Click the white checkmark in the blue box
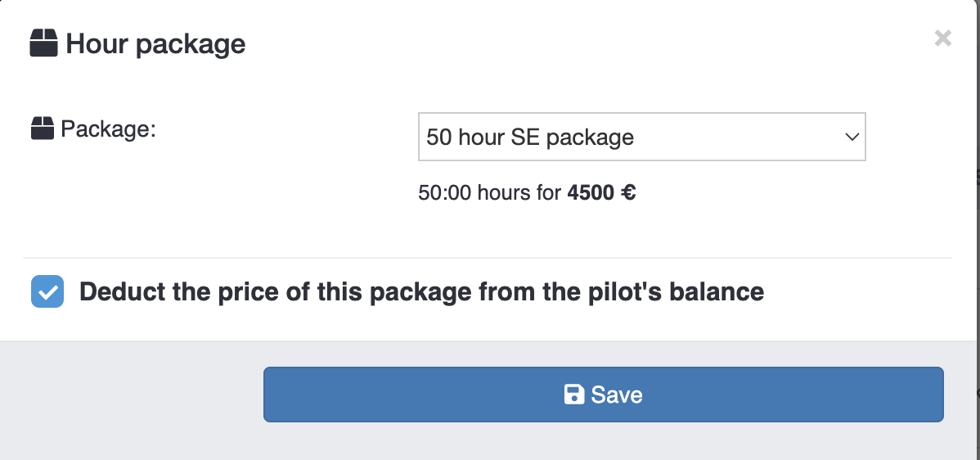The image size is (980, 460). click(47, 292)
